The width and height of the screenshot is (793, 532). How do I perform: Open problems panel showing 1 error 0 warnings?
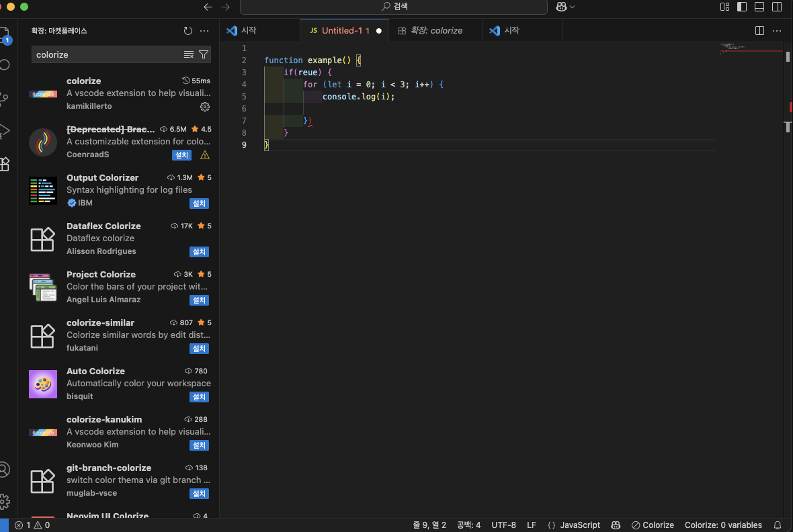32,525
